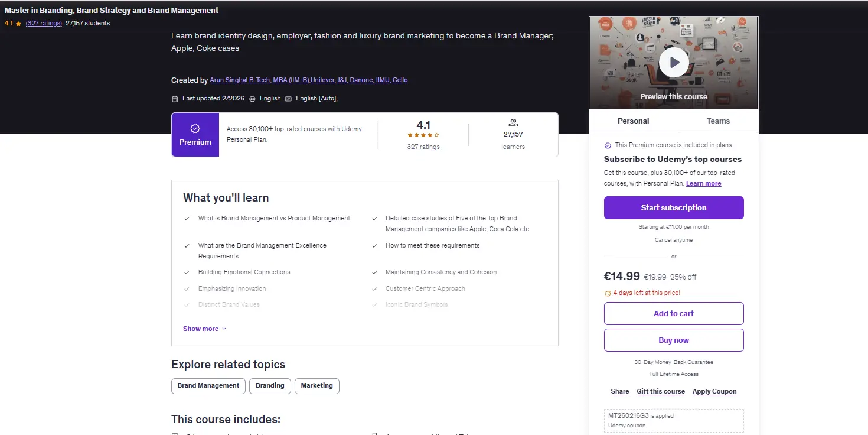This screenshot has width=868, height=435.
Task: Click the Share link
Action: pos(620,392)
